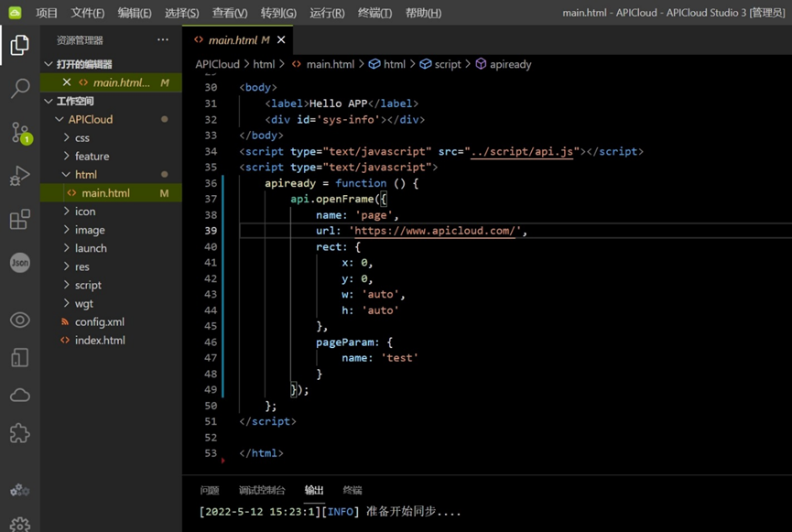Image resolution: width=792 pixels, height=532 pixels.
Task: Open the 项目 menu
Action: pos(47,13)
